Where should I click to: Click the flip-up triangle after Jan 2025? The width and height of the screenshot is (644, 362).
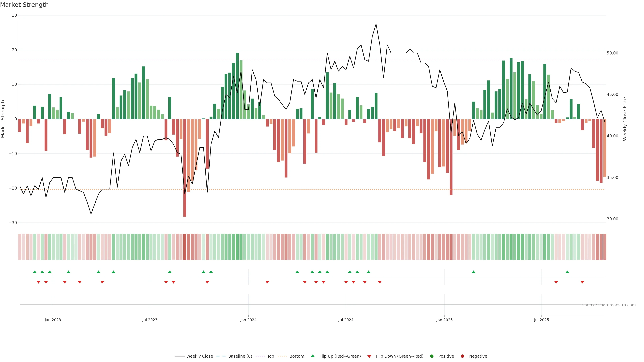coord(473,272)
